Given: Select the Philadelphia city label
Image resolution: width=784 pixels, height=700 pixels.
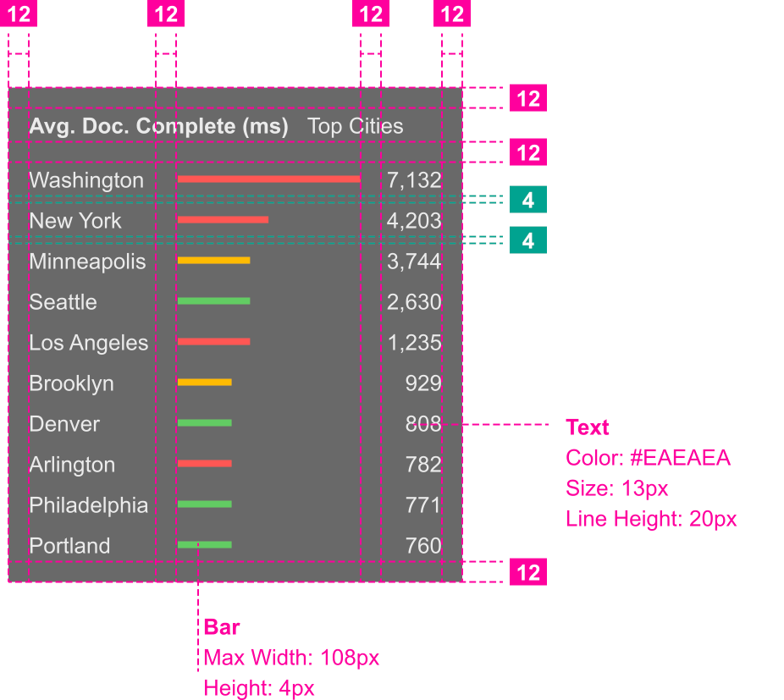Looking at the screenshot, I should point(88,505).
